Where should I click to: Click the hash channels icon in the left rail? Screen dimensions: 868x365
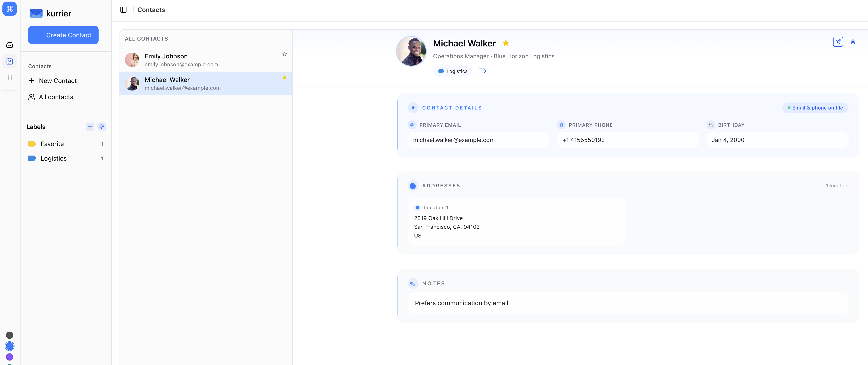(10, 77)
